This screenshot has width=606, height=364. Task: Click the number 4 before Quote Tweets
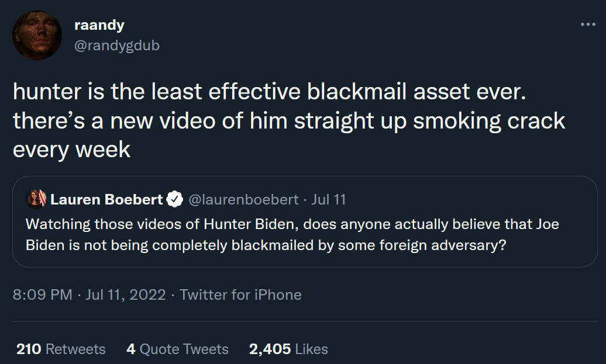coord(130,349)
